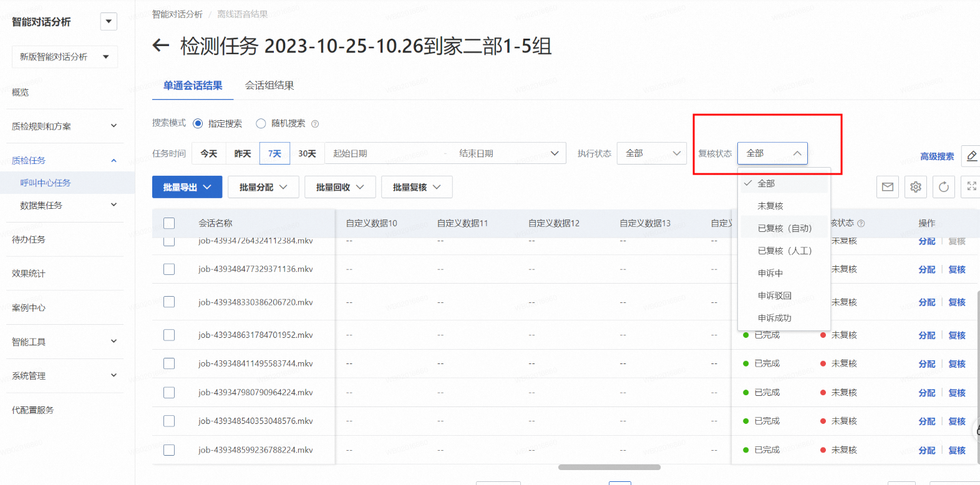The width and height of the screenshot is (980, 485).
Task: Check row job-439348599236788224.mkv
Action: click(169, 450)
